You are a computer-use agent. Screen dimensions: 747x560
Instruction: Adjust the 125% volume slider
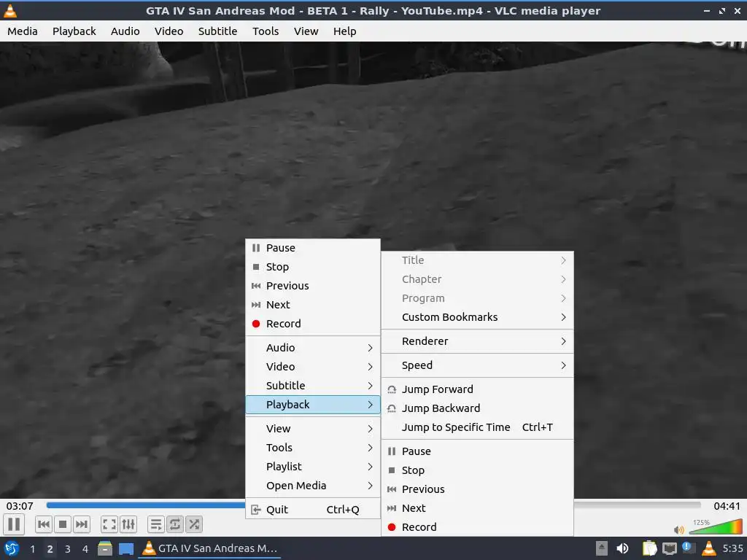click(x=716, y=526)
